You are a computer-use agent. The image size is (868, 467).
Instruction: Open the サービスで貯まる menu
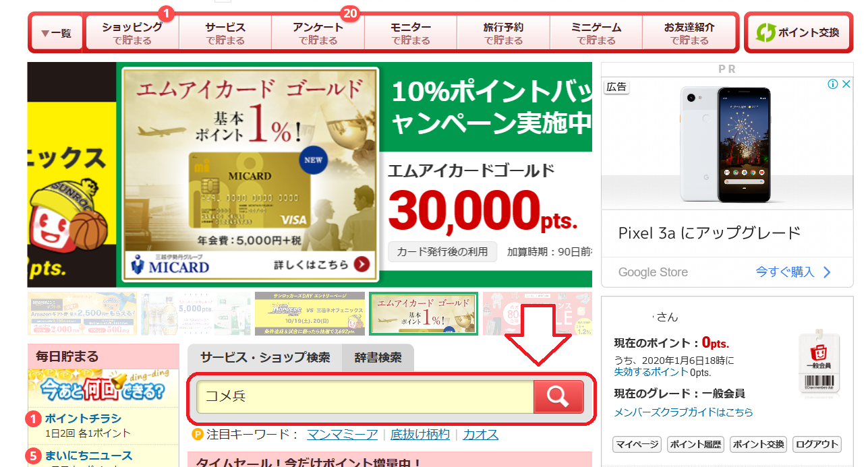coord(225,32)
